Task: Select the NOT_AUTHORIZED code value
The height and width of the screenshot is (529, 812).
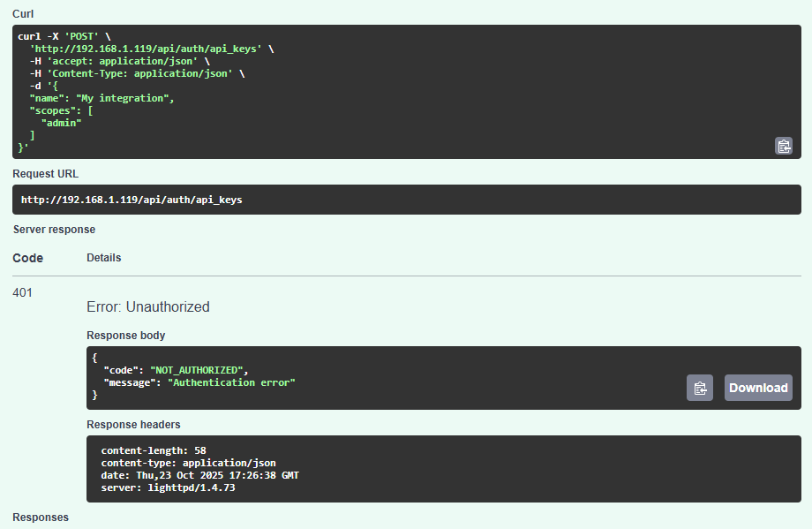Action: click(199, 369)
